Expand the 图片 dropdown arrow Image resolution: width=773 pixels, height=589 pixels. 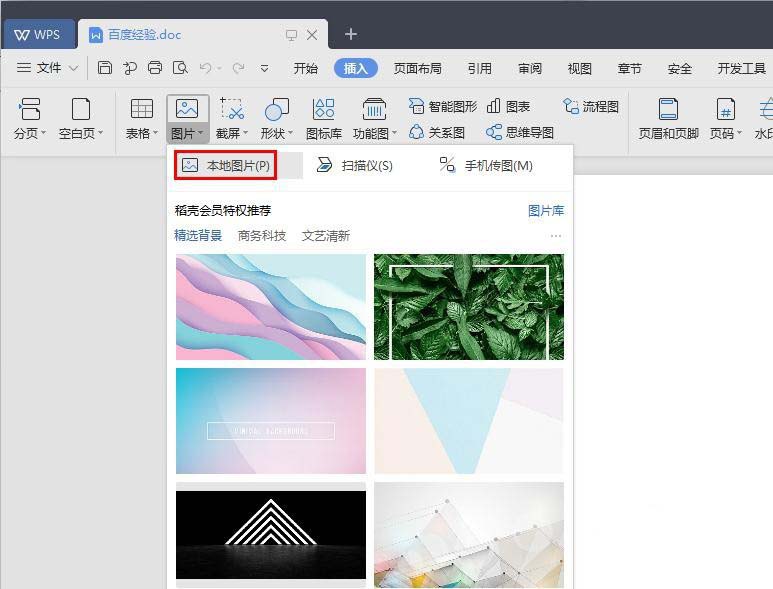(201, 133)
